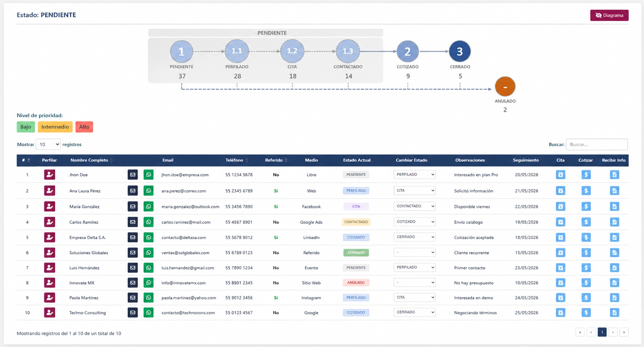Select stage 1.2 CITA circle
Screen dimensions: 644x347
[292, 51]
